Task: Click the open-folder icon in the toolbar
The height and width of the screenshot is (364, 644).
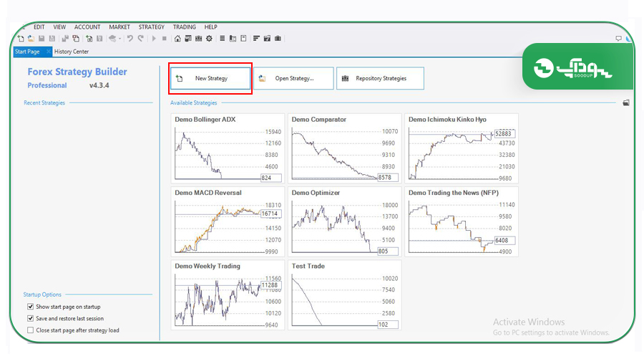Action: click(x=31, y=39)
